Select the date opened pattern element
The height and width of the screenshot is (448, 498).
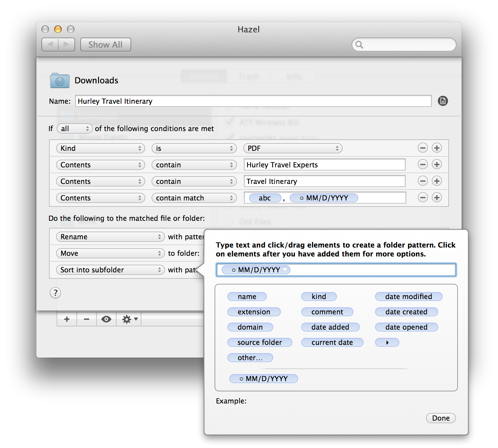[x=407, y=327]
